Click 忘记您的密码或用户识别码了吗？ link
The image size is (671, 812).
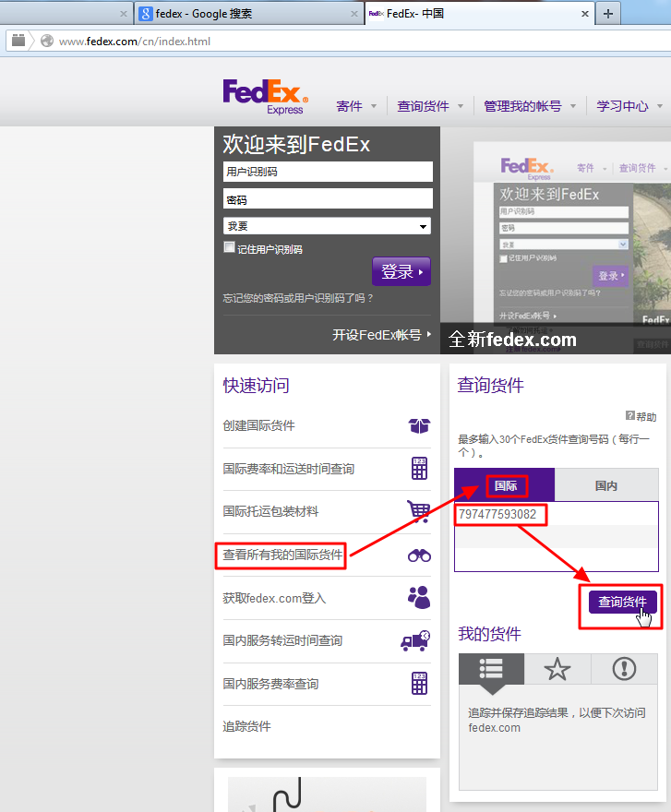(x=298, y=298)
